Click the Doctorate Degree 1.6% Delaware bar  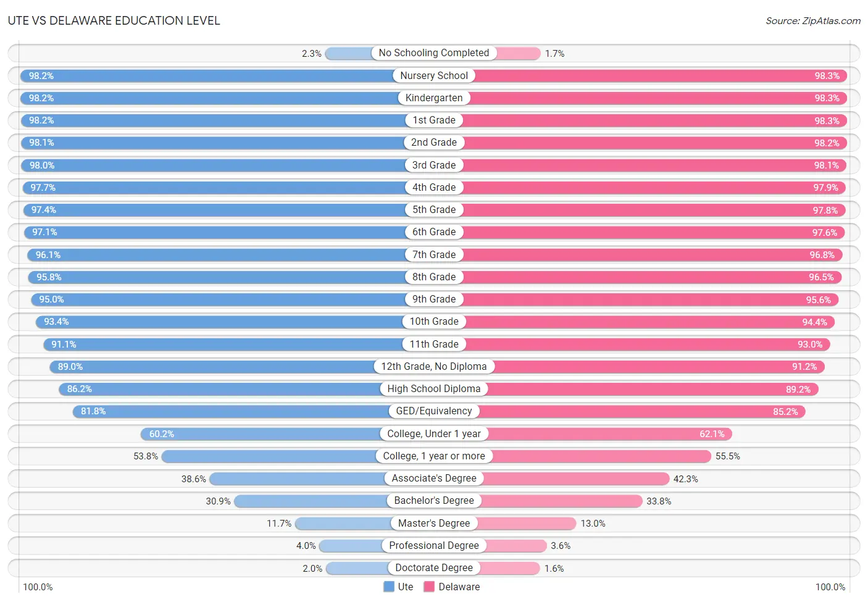point(487,568)
